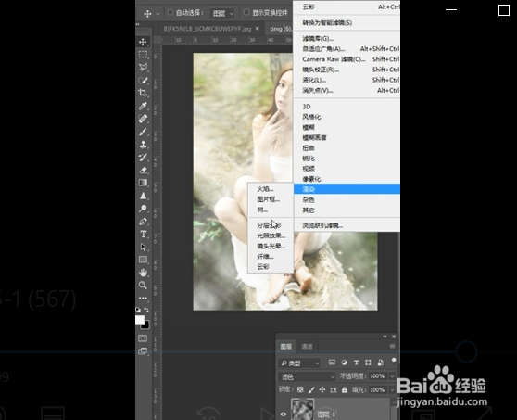Select the Dodge tool
Image resolution: width=517 pixels, height=420 pixels.
pyautogui.click(x=143, y=209)
